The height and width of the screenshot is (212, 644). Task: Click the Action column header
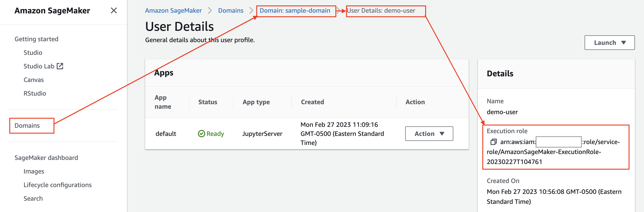tap(415, 102)
